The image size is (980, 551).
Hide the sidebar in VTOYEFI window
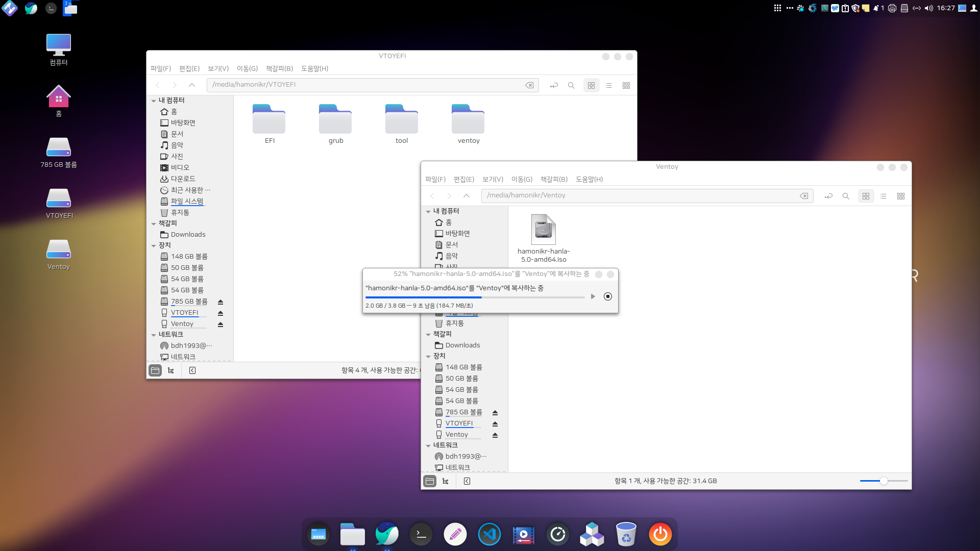coord(192,370)
